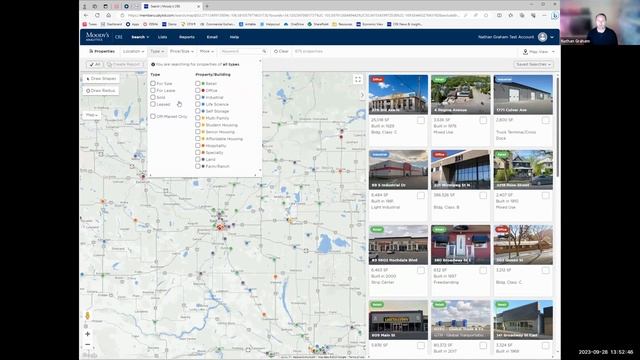Enable Off-Market Only checkbox
This screenshot has height=360, width=640.
(153, 116)
